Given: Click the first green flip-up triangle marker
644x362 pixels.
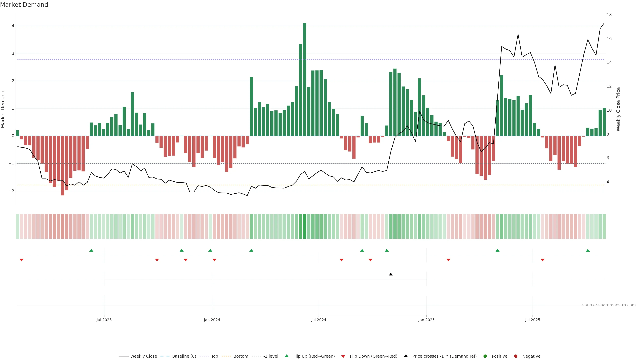Looking at the screenshot, I should tap(91, 250).
